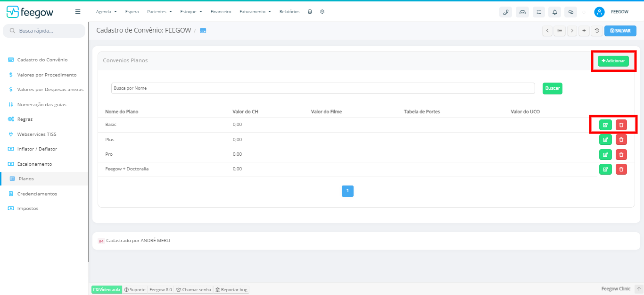Select Planos in sidebar
The height and width of the screenshot is (295, 644).
(44, 179)
